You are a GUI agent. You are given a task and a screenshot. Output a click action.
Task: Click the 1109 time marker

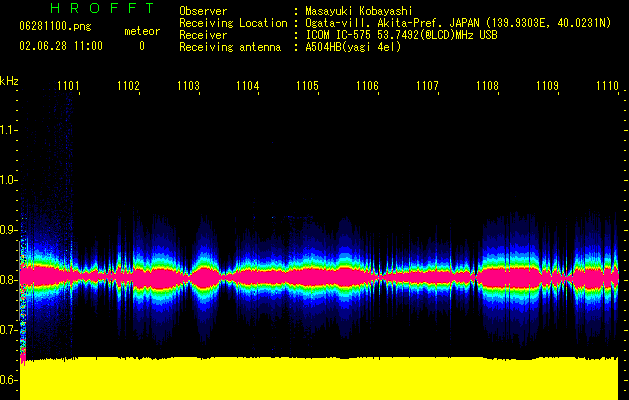pos(548,85)
